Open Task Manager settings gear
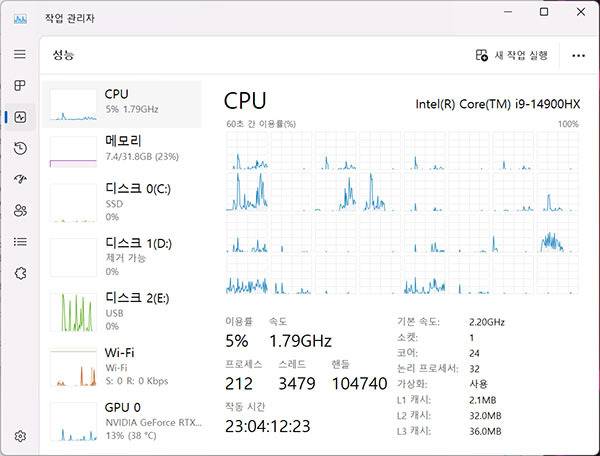Screen dimensions: 600x456 coord(20,436)
